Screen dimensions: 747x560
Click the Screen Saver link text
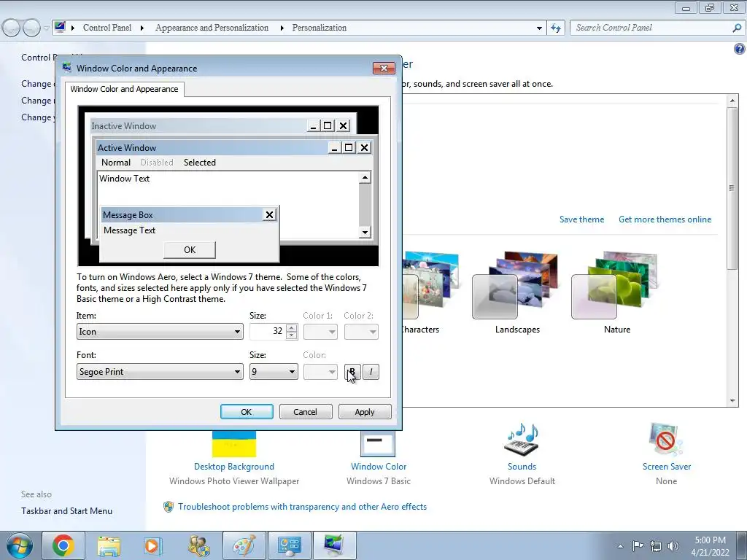point(667,467)
